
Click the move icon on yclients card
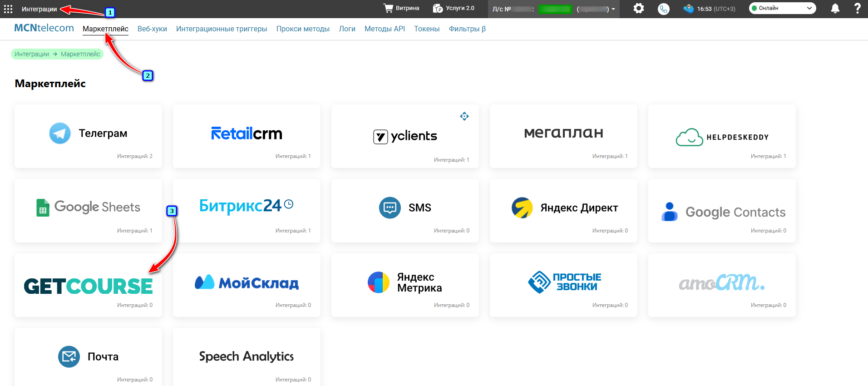[x=464, y=116]
